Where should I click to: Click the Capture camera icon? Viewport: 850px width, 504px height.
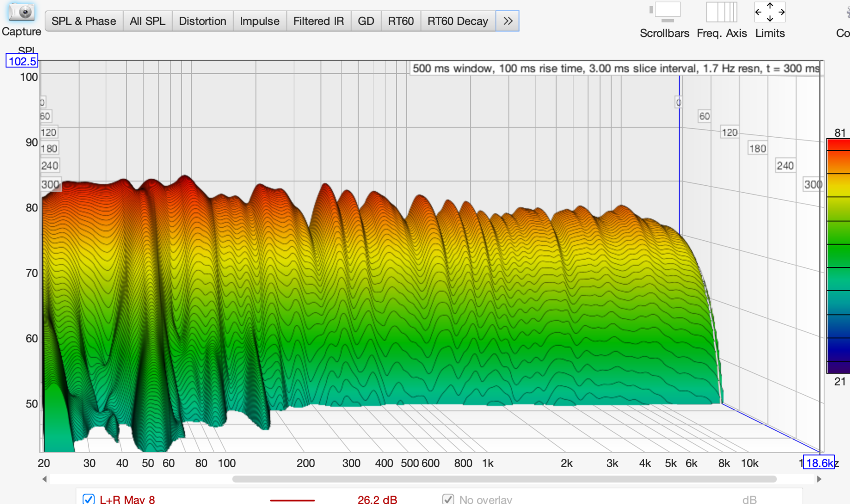21,12
